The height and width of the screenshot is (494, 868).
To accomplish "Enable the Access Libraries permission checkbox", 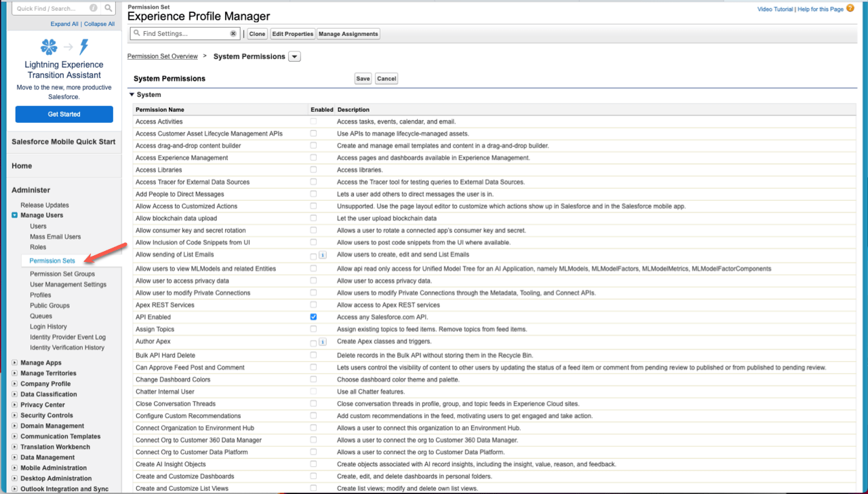I will coord(313,170).
